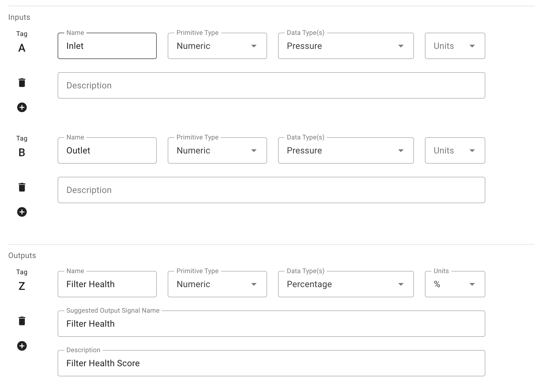Delete input tag B with trash icon

coord(22,187)
